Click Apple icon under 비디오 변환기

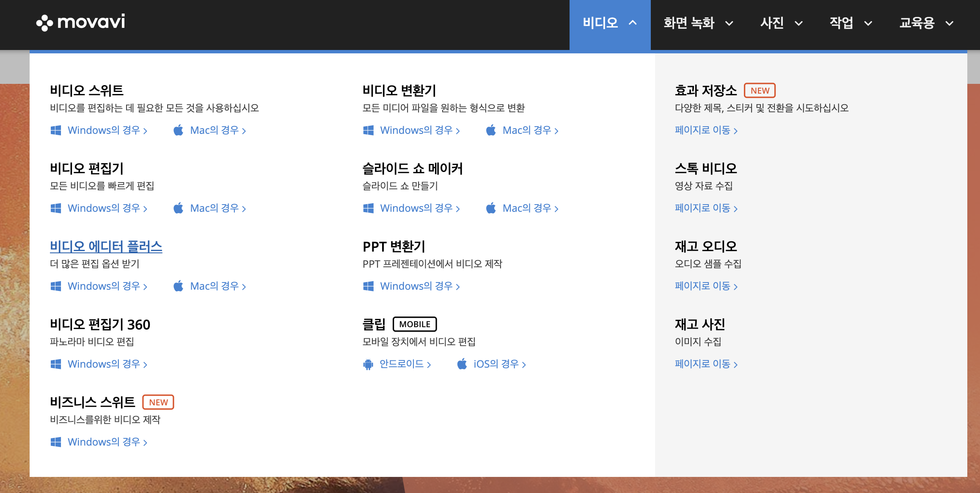click(491, 130)
